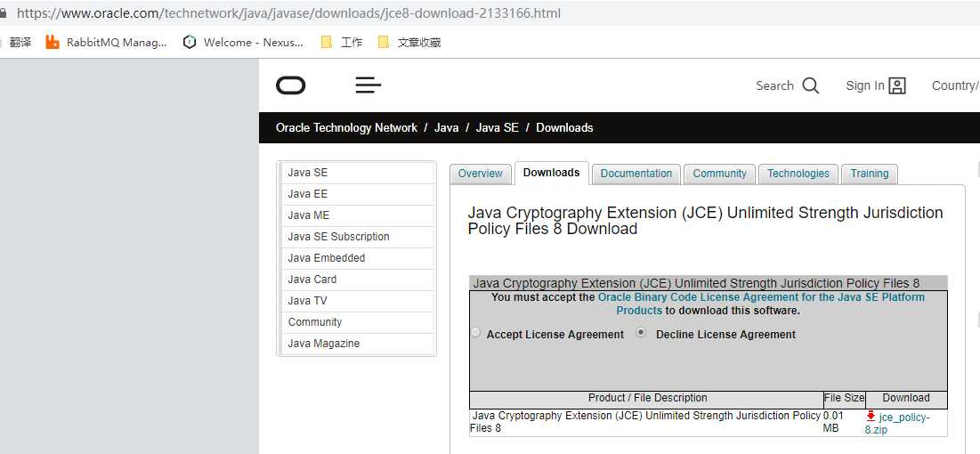Viewport: 980px width, 454px height.
Task: Open Java Magazine in the sidebar
Action: pyautogui.click(x=358, y=344)
